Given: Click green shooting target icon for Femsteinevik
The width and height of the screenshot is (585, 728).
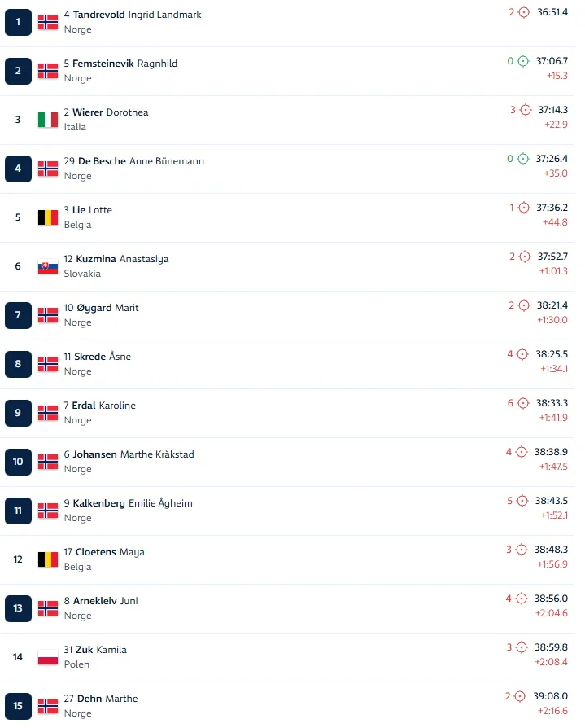Looking at the screenshot, I should [x=523, y=61].
